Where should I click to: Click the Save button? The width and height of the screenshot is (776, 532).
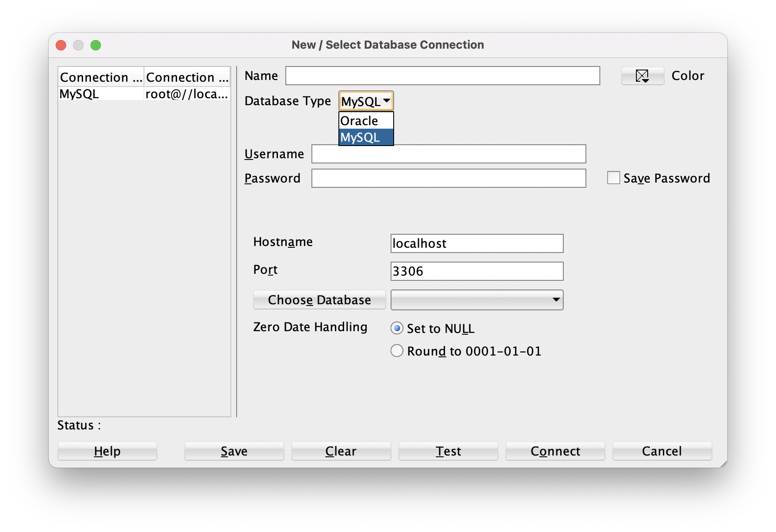pyautogui.click(x=234, y=451)
